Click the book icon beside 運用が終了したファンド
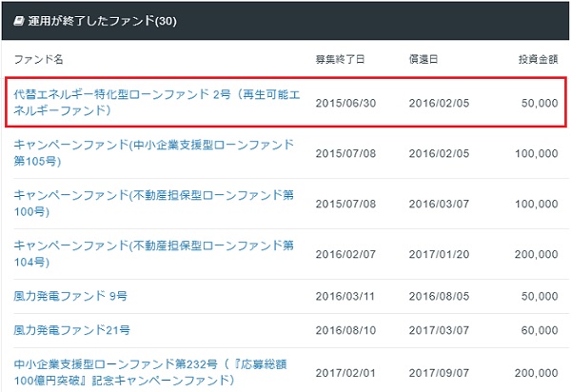 point(19,20)
